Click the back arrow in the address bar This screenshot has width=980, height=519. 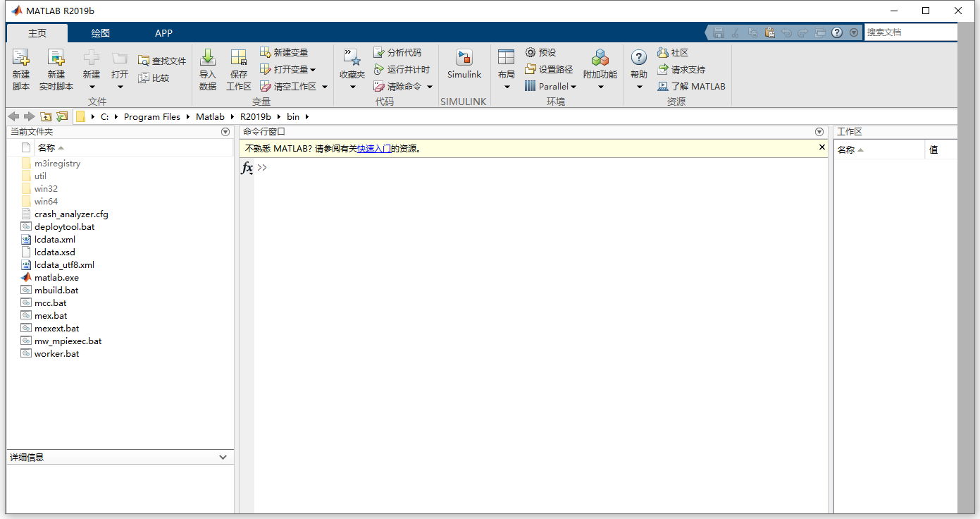point(13,117)
